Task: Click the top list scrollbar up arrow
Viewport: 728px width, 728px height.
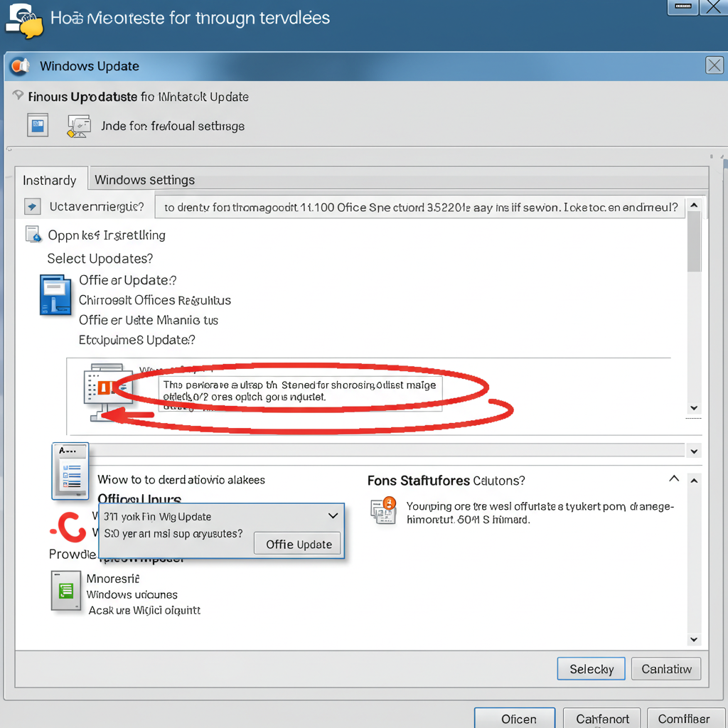Action: [x=694, y=205]
